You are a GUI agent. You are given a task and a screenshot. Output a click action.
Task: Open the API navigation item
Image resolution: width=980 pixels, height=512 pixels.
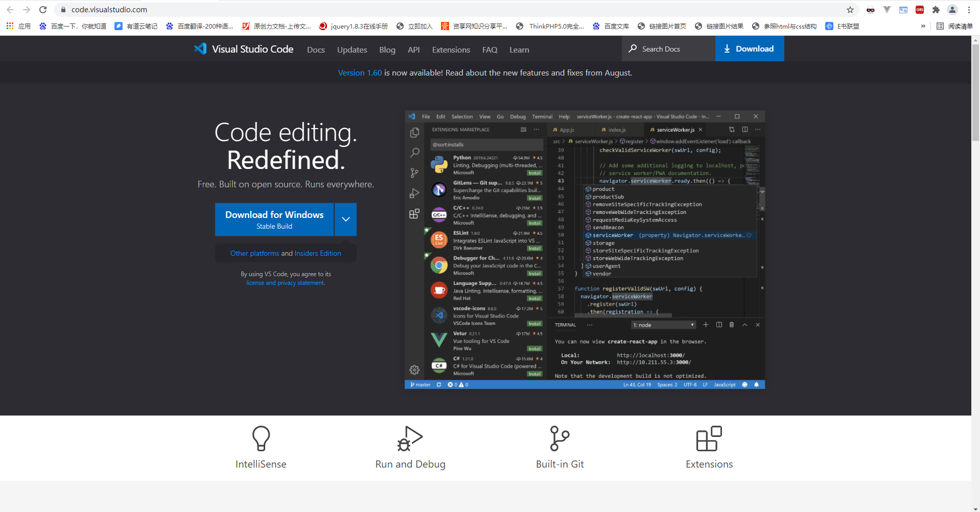point(414,50)
